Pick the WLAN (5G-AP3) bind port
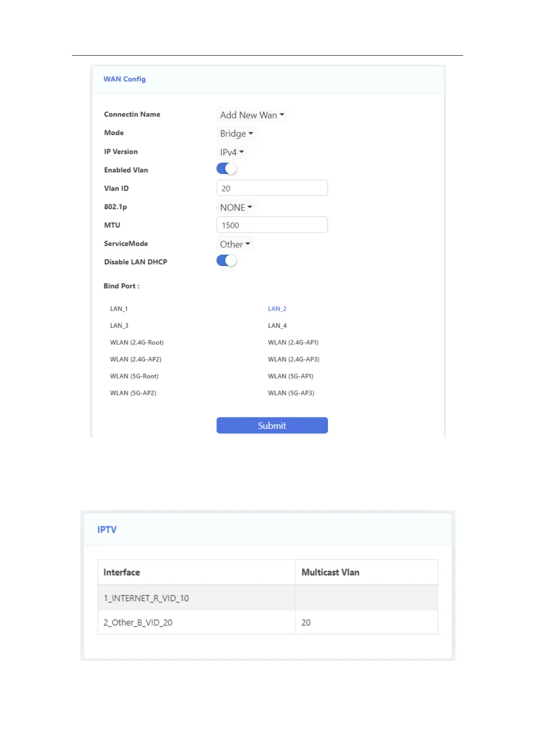535x756 pixels. (291, 393)
